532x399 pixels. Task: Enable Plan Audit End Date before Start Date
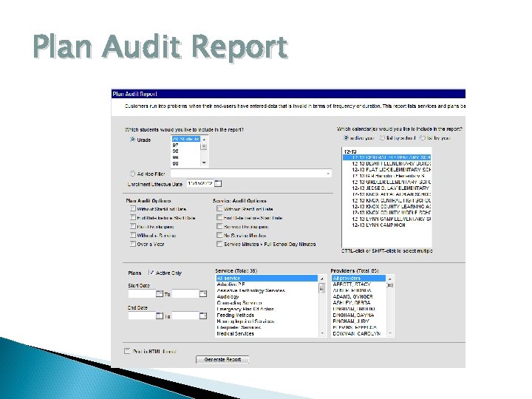point(133,217)
